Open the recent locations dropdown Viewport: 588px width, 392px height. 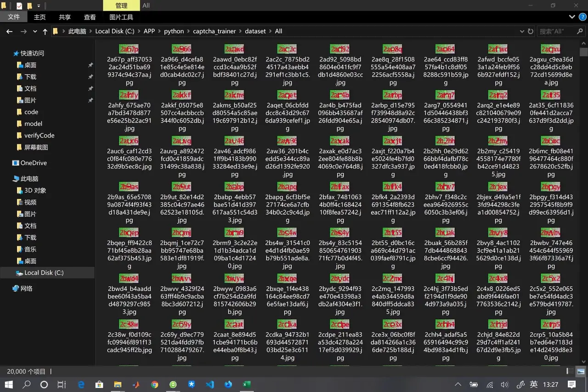35,31
